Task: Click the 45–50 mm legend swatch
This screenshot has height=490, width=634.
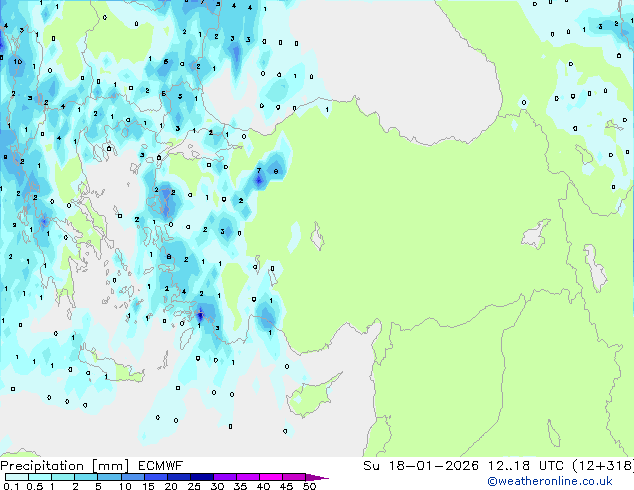Action: click(x=294, y=477)
